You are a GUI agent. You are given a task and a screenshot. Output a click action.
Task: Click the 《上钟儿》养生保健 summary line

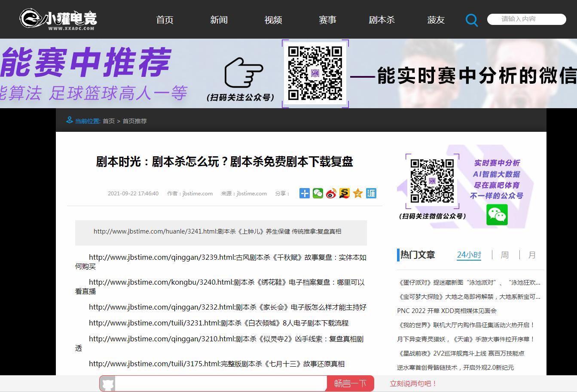217,231
